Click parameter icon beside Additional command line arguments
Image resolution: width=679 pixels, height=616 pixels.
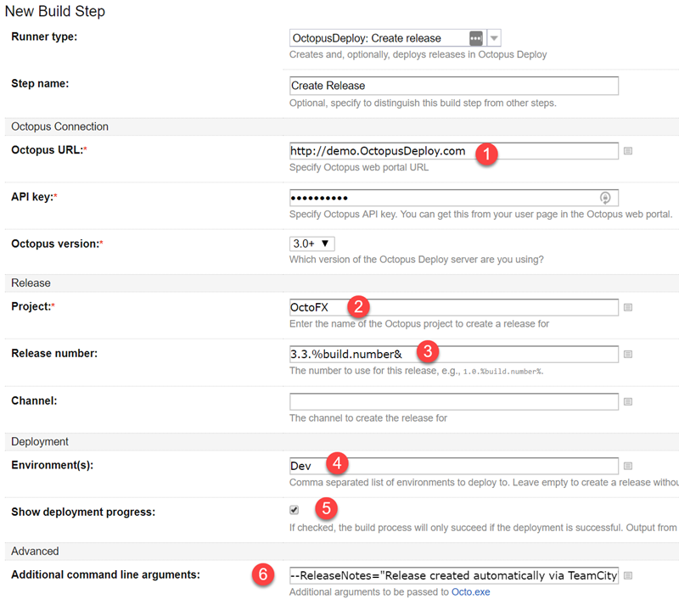click(x=628, y=575)
